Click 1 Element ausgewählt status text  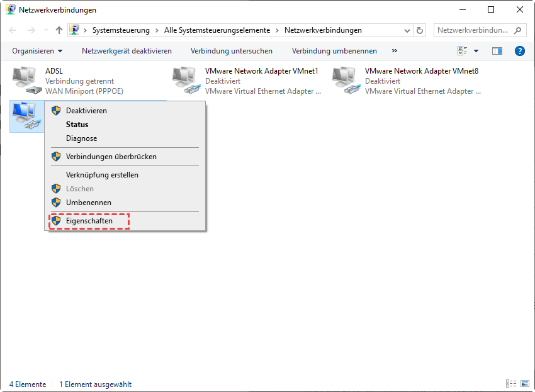(x=95, y=384)
